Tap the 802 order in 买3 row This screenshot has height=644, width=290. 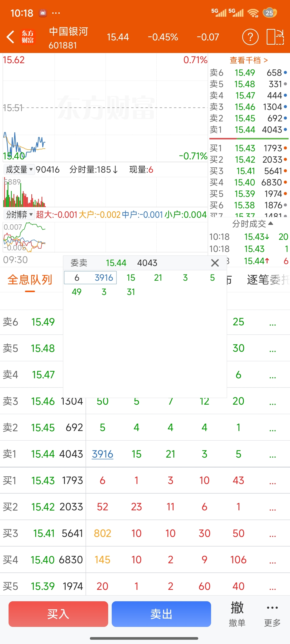pyautogui.click(x=102, y=533)
